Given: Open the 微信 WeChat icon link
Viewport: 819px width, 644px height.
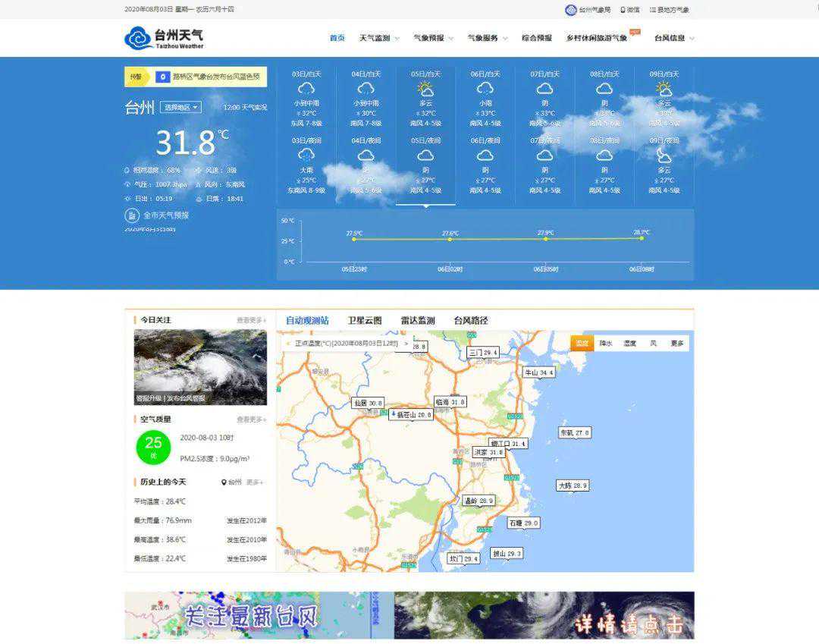Looking at the screenshot, I should [x=623, y=10].
